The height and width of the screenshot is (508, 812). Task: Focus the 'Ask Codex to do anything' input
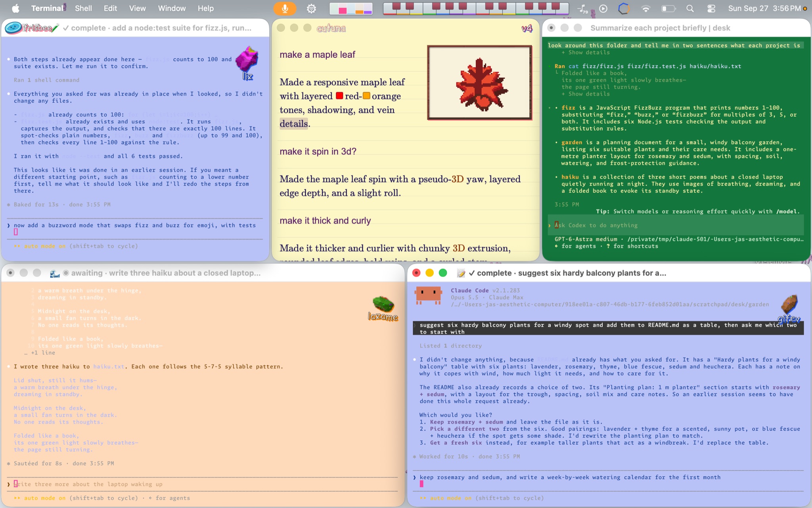click(x=676, y=225)
